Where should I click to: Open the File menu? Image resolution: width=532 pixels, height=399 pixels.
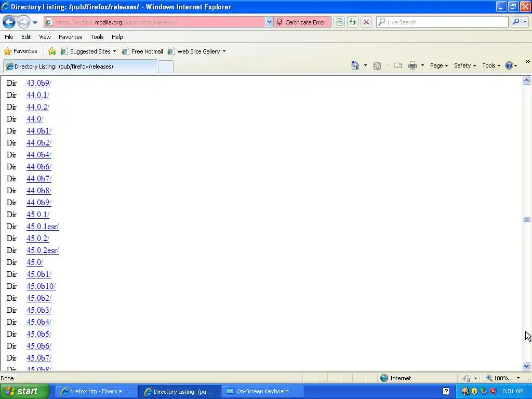[9, 37]
